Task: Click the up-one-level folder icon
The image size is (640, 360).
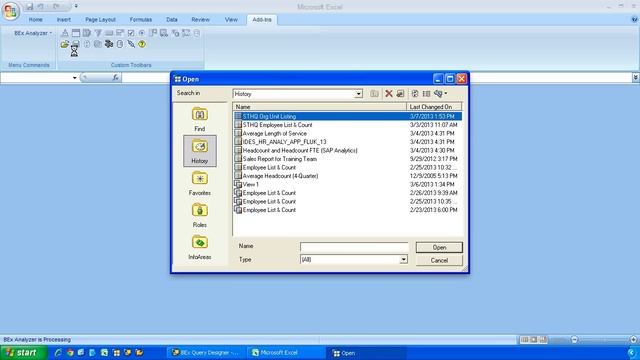Action: 374,93
